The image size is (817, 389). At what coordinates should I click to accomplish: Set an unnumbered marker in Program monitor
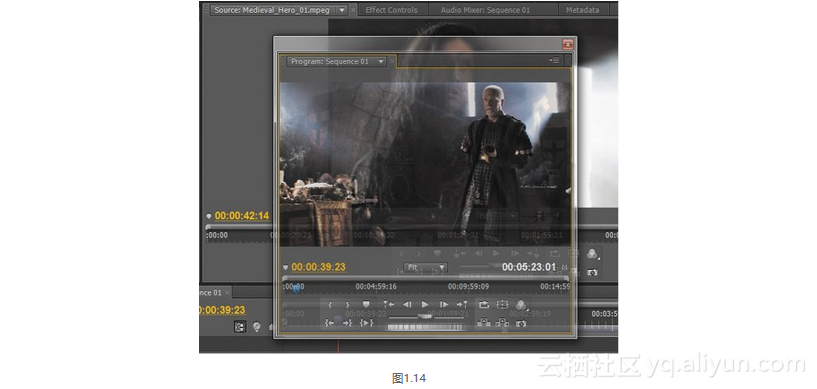pyautogui.click(x=366, y=304)
